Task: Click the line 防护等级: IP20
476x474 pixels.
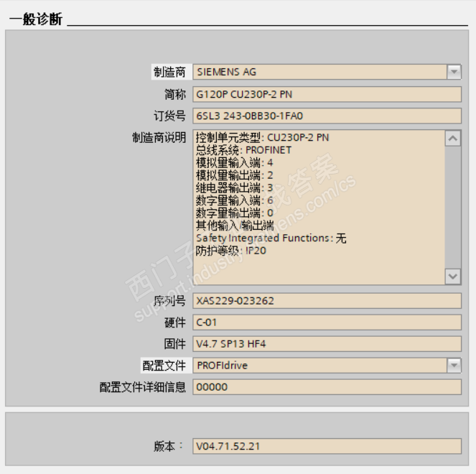Action: (230, 251)
